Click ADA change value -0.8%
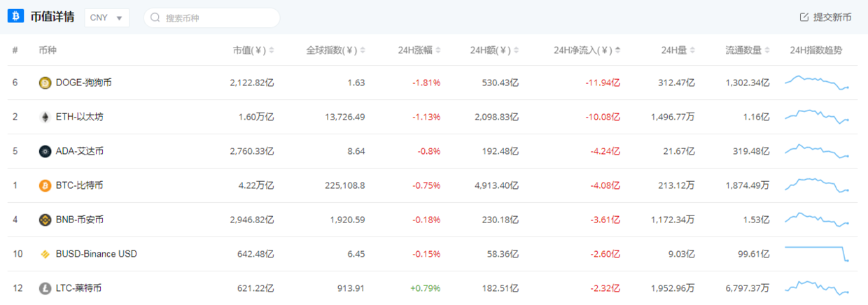 (428, 151)
